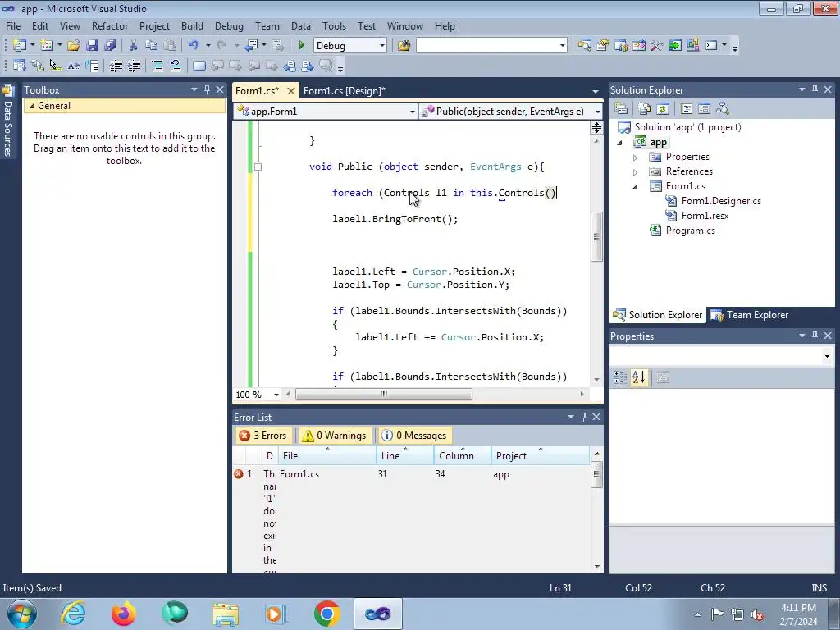
Task: Save the current file with the floppy icon
Action: (x=92, y=46)
